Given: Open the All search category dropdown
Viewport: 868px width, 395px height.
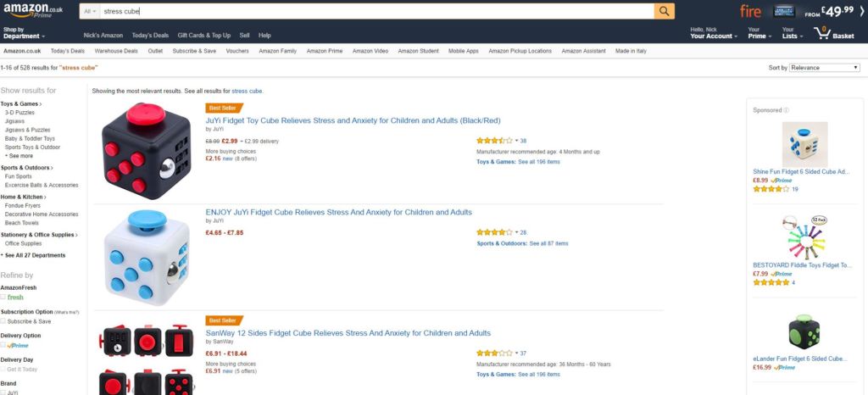Looking at the screenshot, I should click(x=90, y=11).
